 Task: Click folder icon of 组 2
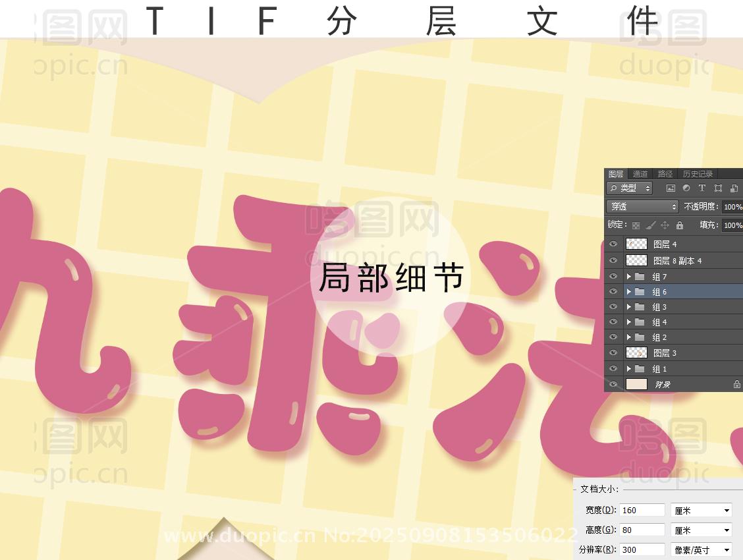[x=640, y=337]
